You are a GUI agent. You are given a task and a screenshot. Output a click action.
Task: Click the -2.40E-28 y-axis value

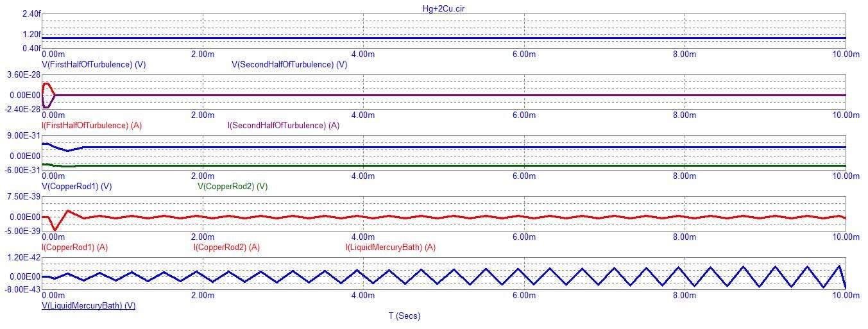(22, 110)
